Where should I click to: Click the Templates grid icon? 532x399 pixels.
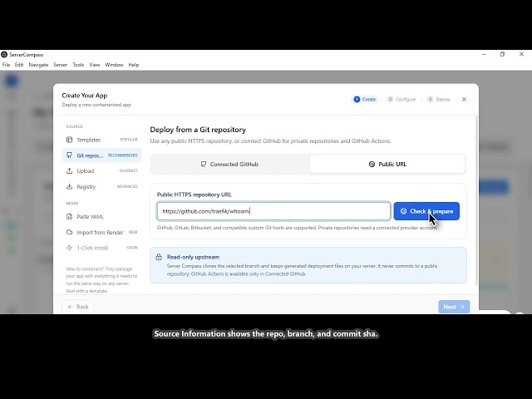click(69, 140)
